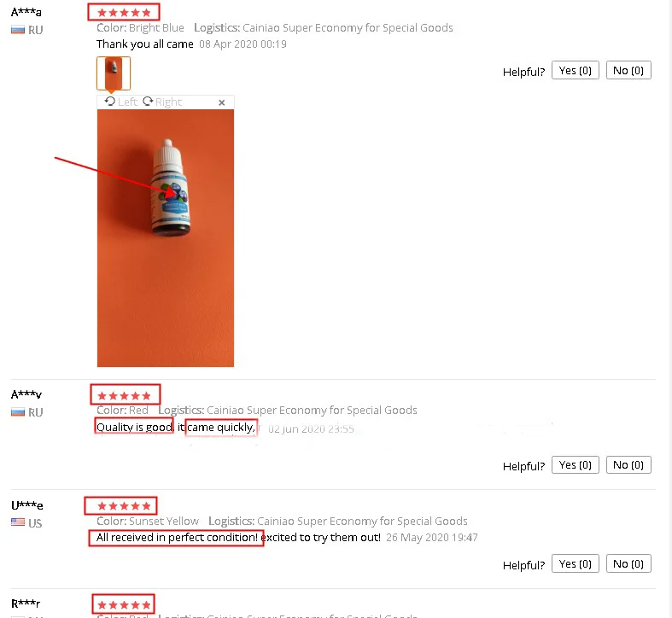
Task: Click the five-star rating of A***a's review
Action: click(124, 13)
